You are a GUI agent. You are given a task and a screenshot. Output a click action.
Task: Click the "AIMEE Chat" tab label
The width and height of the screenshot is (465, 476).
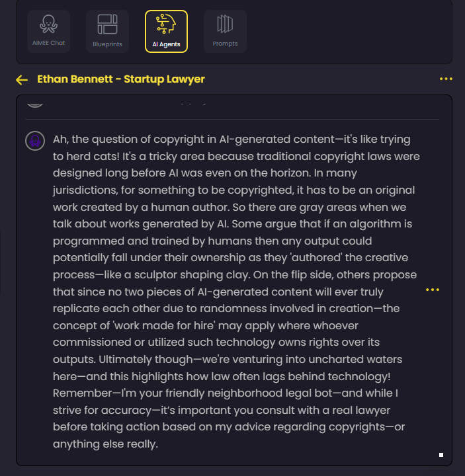pos(48,44)
